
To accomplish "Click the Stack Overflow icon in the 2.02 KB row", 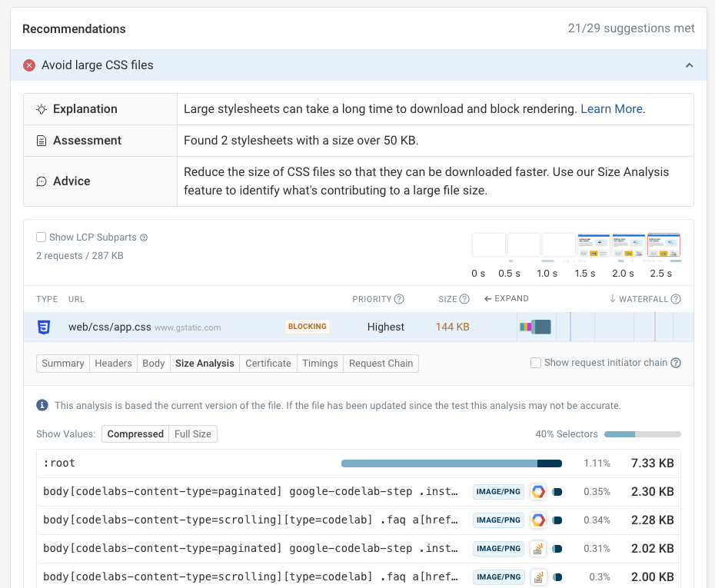I will pyautogui.click(x=539, y=548).
